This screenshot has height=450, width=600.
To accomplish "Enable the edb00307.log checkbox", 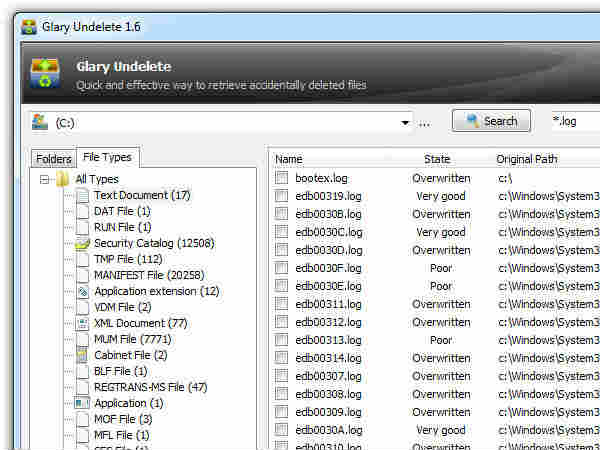I will point(282,375).
